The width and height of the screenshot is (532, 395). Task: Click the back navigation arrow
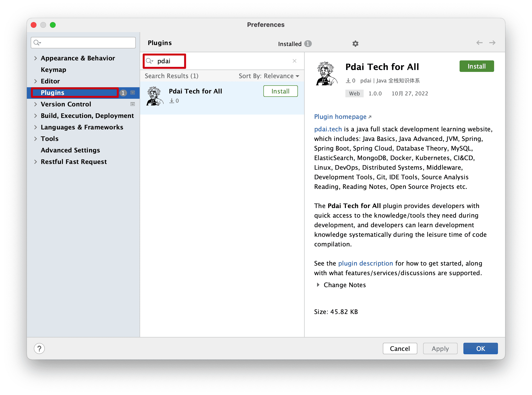click(479, 43)
